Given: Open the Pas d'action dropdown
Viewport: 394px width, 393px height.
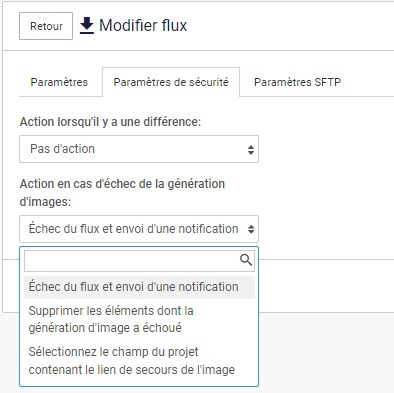Looking at the screenshot, I should 139,149.
